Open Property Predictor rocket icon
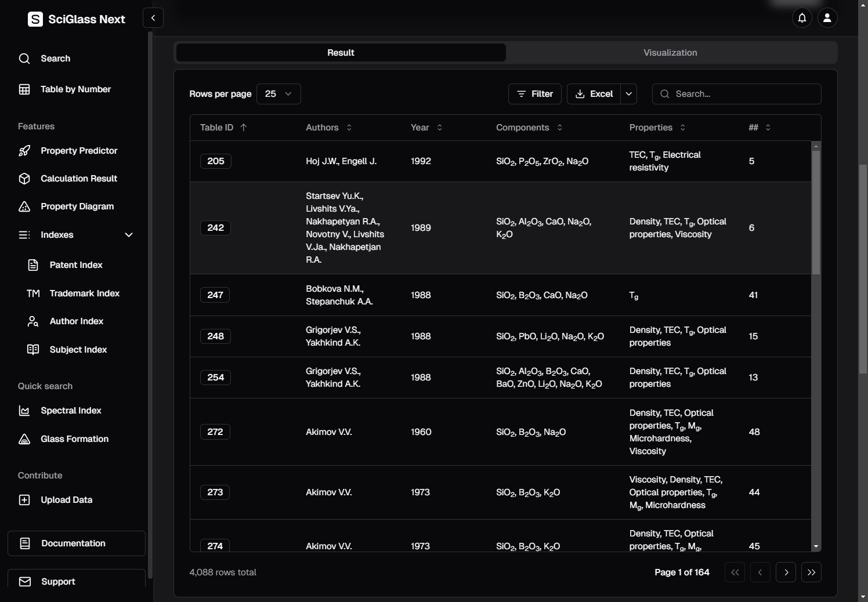Viewport: 868px width, 602px height. 24,151
